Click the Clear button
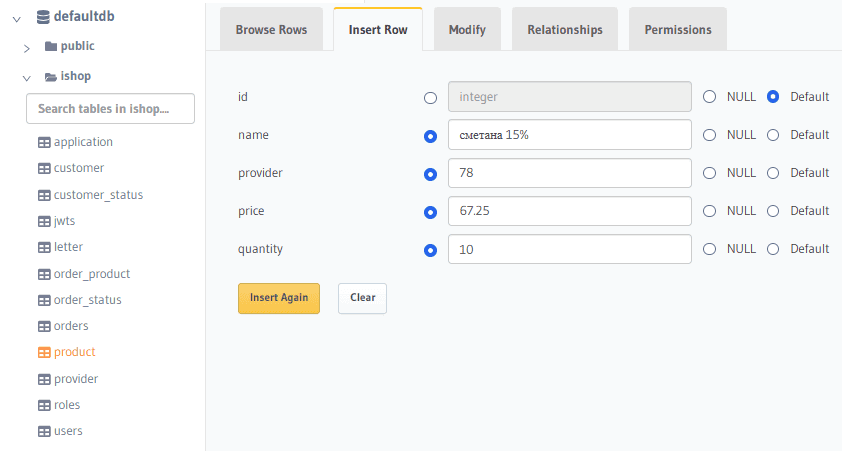Screen dimensions: 842x451 362,298
